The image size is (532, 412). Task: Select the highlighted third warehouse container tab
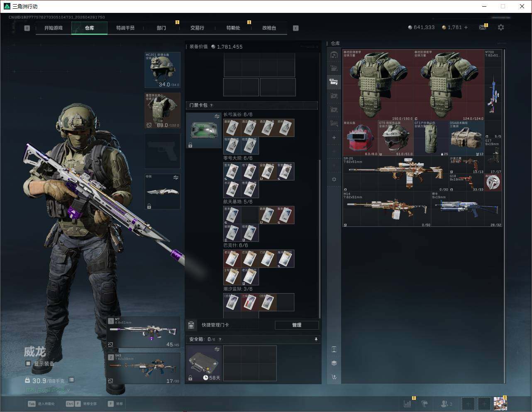pyautogui.click(x=334, y=82)
